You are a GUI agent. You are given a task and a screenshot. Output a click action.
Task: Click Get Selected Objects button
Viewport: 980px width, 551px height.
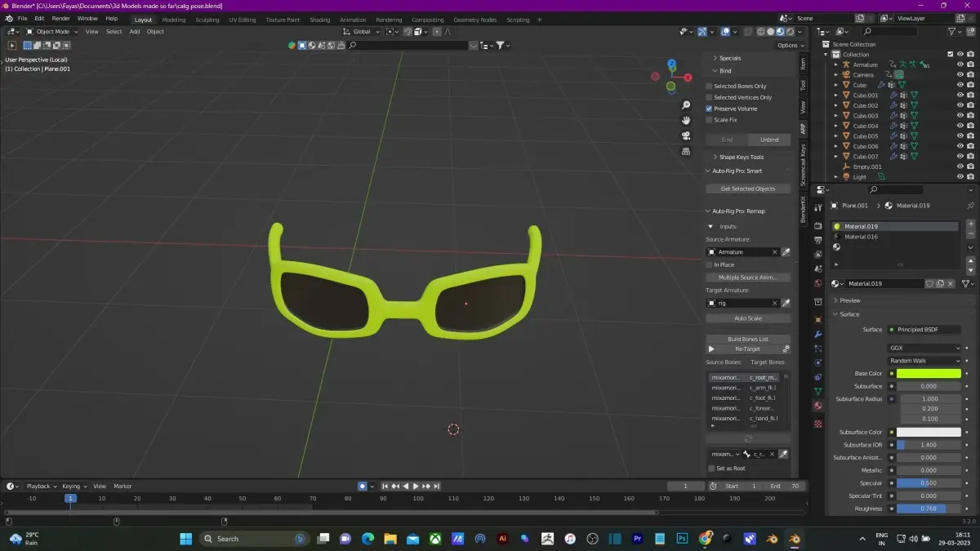pyautogui.click(x=748, y=189)
